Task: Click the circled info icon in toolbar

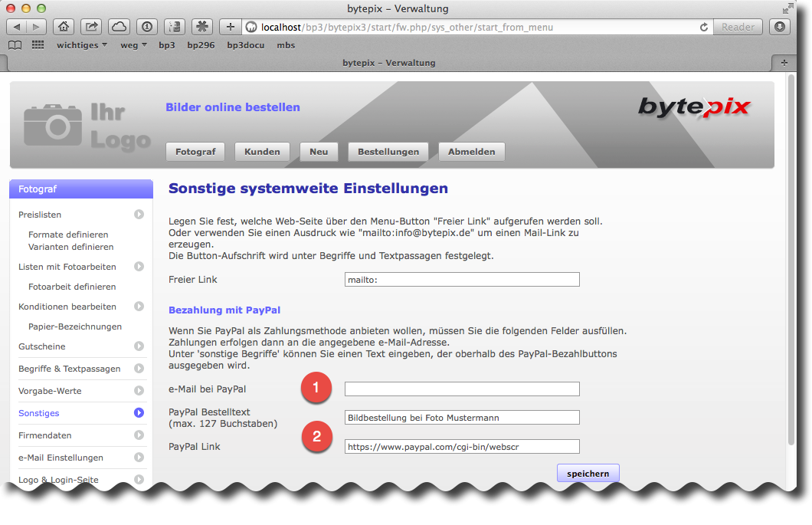Action: [x=147, y=27]
